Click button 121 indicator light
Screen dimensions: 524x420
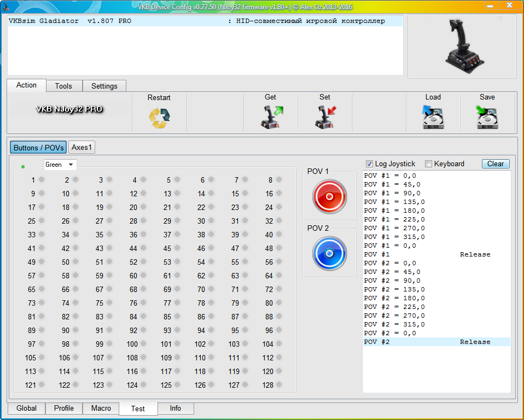click(x=42, y=384)
